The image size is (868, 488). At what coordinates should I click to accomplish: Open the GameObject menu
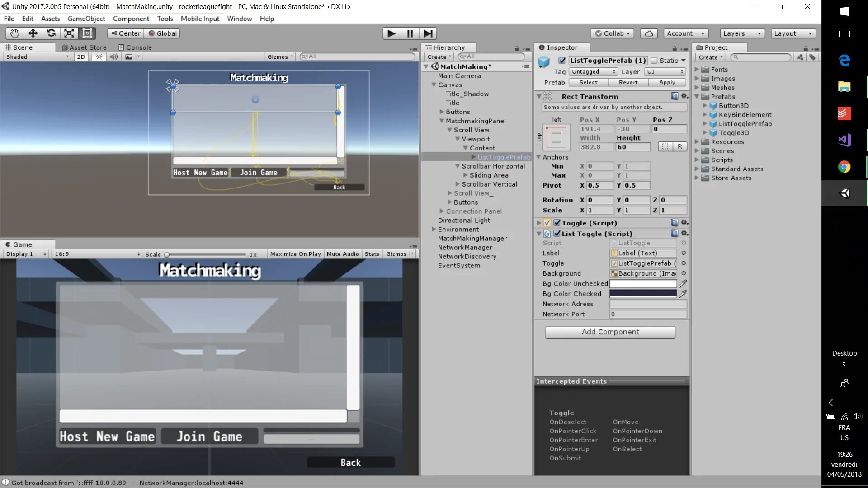(86, 19)
